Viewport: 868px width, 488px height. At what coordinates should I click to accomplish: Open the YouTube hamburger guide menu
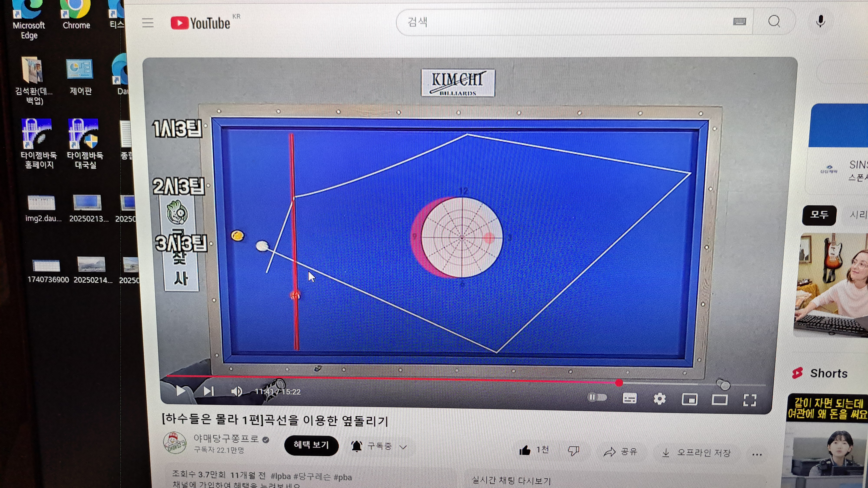(x=148, y=23)
